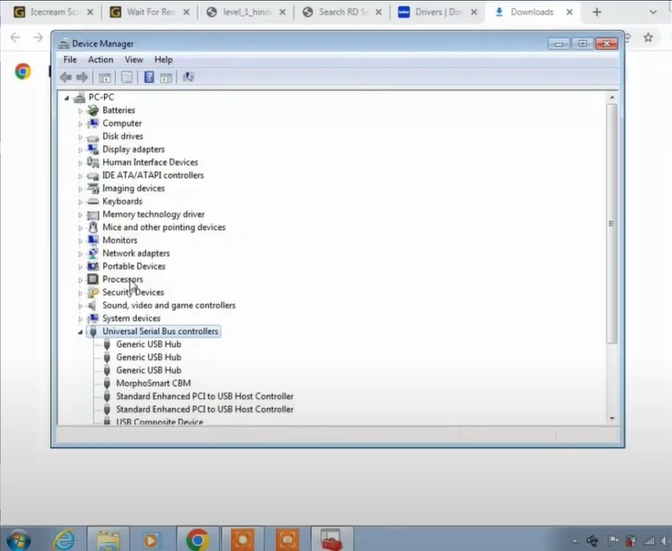This screenshot has width=672, height=551.
Task: Click the Windows Start button
Action: (18, 539)
